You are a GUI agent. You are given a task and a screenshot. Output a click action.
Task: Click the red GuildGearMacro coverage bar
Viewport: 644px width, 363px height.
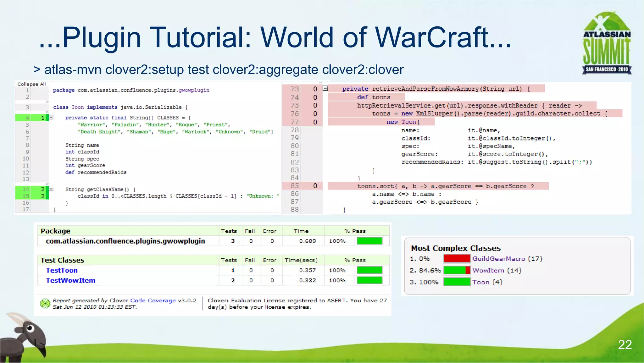(x=457, y=259)
